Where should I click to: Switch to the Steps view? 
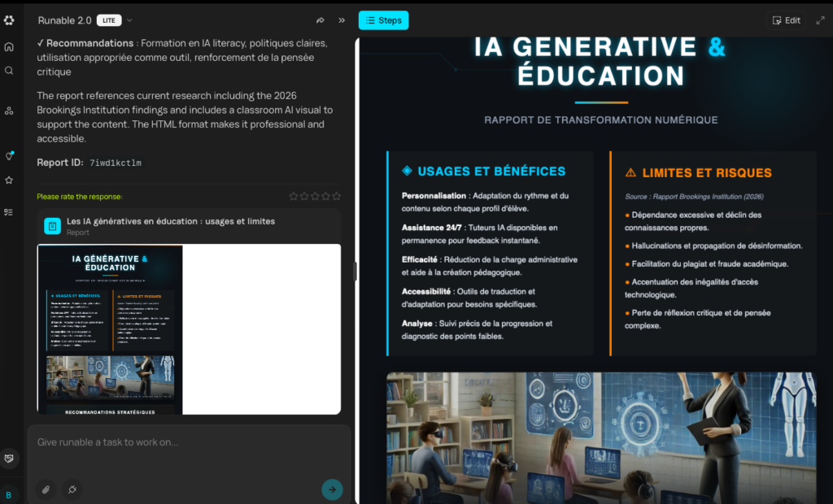click(x=383, y=20)
